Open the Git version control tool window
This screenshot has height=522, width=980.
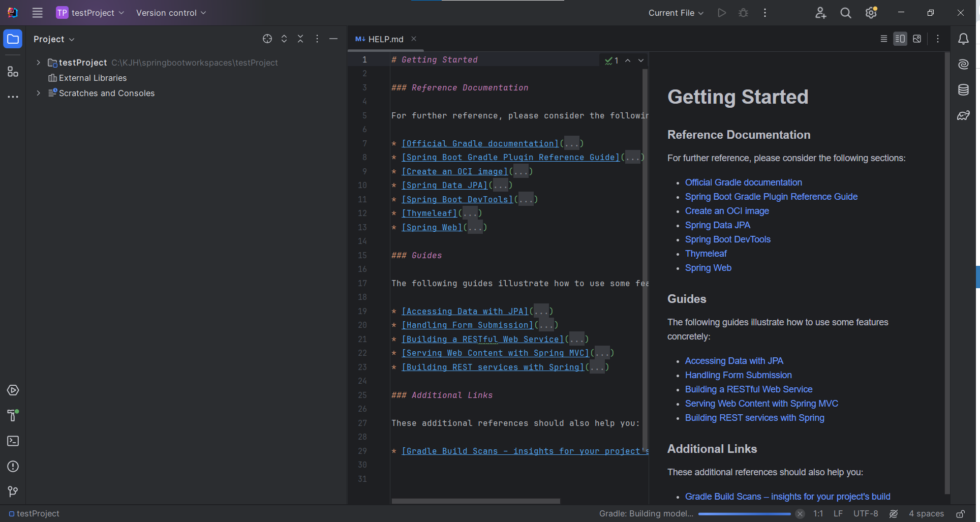click(13, 492)
